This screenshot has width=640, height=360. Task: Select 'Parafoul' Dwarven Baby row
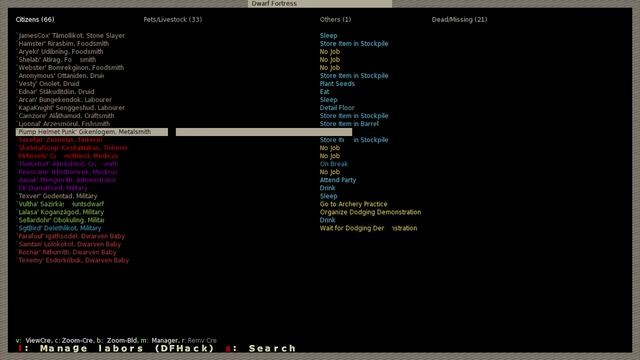[71, 236]
